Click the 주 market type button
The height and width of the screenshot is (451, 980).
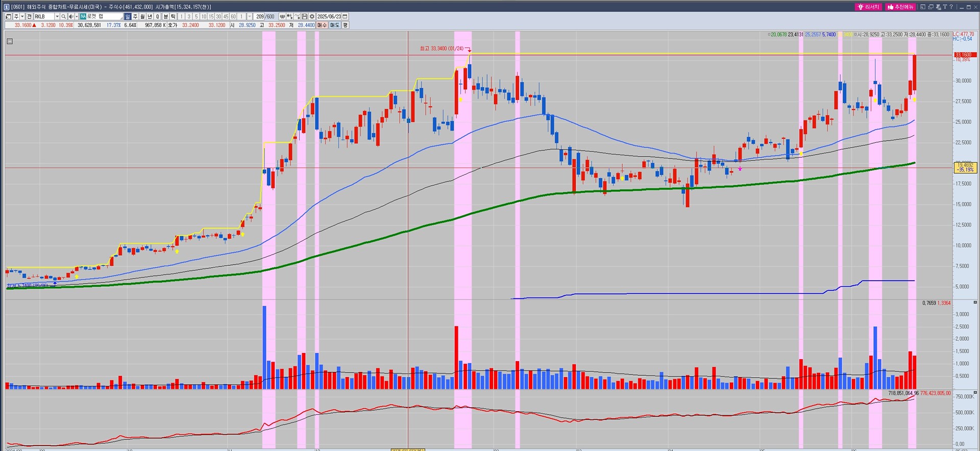click(16, 16)
